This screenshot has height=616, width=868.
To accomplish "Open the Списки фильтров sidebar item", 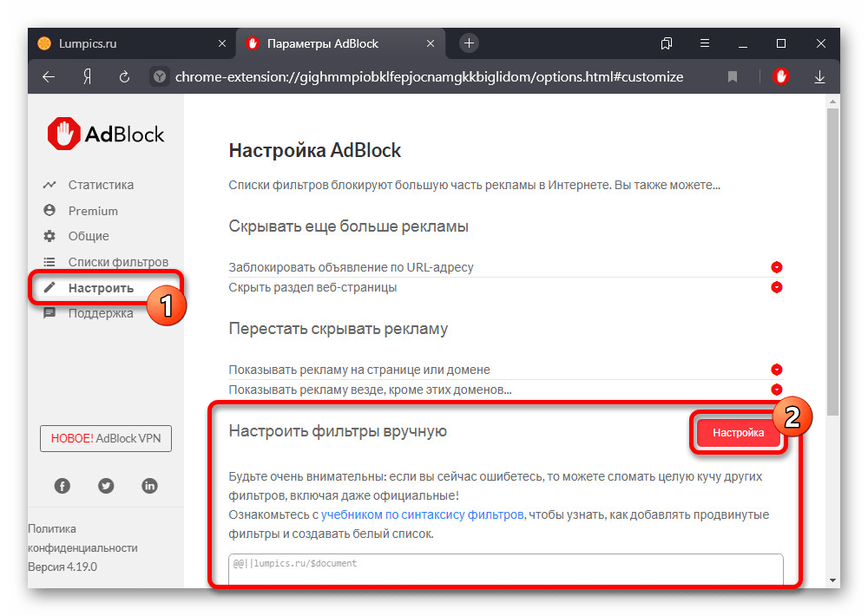I will (117, 262).
